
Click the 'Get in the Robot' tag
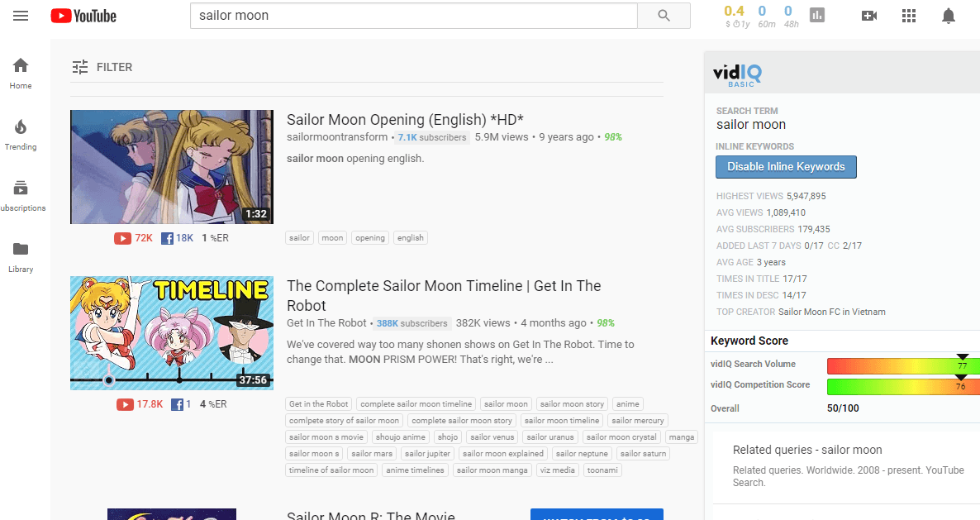coord(319,404)
